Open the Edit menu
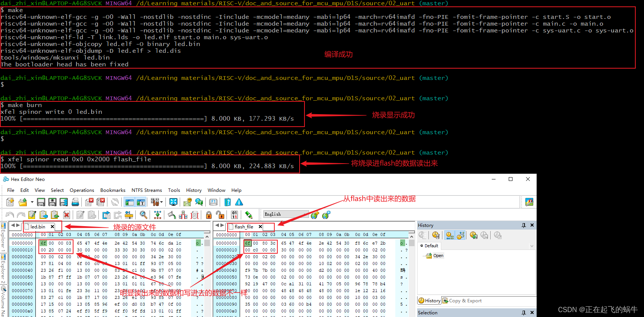The height and width of the screenshot is (317, 644). pyautogui.click(x=24, y=190)
